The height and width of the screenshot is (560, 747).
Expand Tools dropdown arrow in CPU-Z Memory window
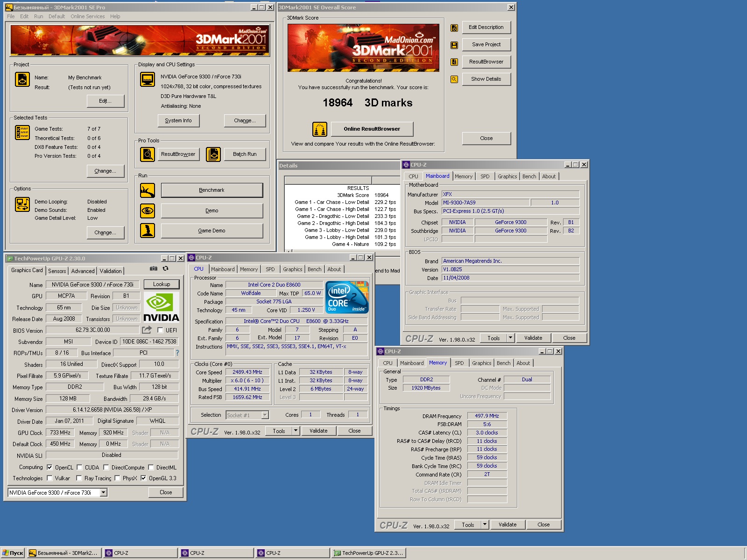(x=485, y=525)
